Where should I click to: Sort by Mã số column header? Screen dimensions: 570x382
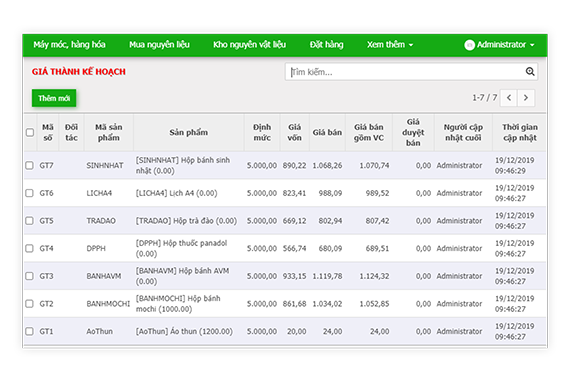click(48, 132)
